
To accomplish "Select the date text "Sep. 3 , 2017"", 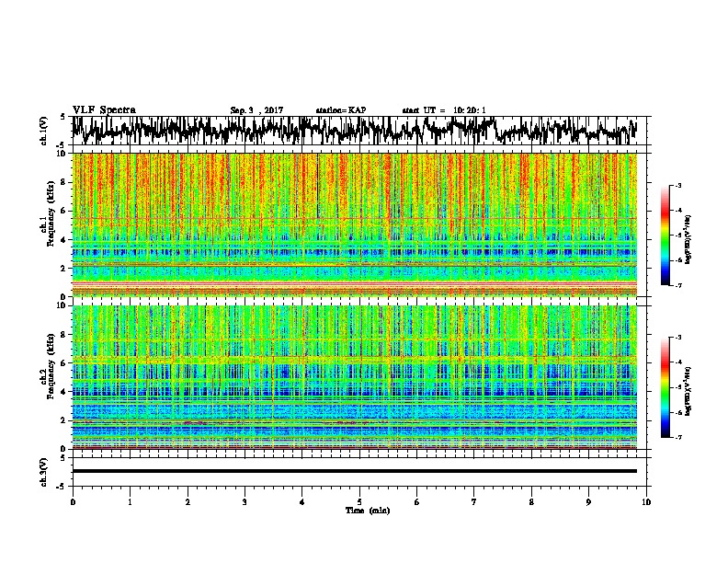I will [x=256, y=110].
